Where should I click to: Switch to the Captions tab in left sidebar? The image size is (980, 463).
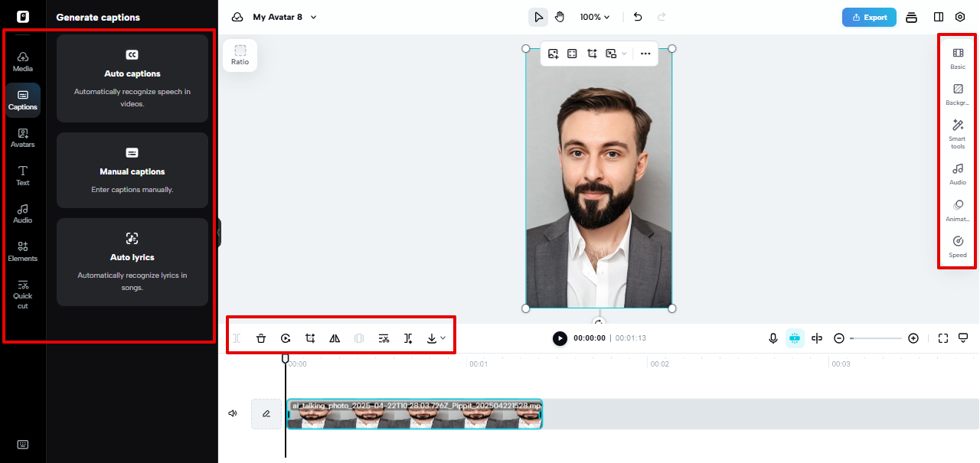[x=22, y=99]
